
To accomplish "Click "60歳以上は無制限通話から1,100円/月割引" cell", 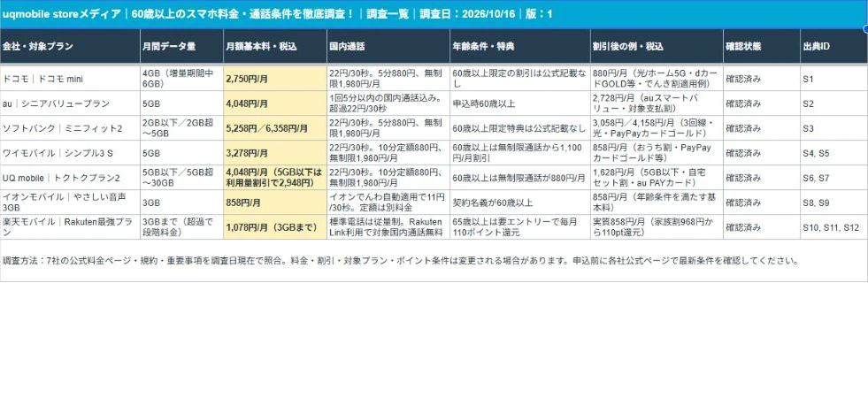I will click(x=519, y=153).
